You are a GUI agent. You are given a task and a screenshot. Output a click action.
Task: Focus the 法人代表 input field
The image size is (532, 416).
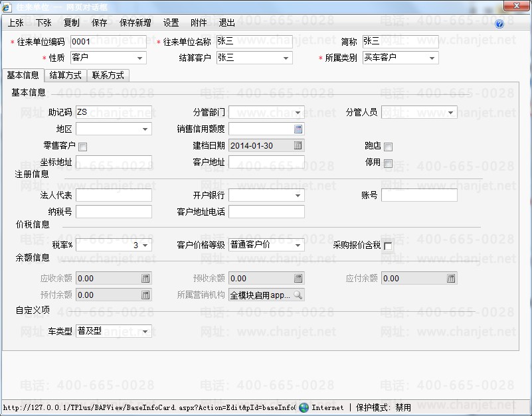(114, 195)
